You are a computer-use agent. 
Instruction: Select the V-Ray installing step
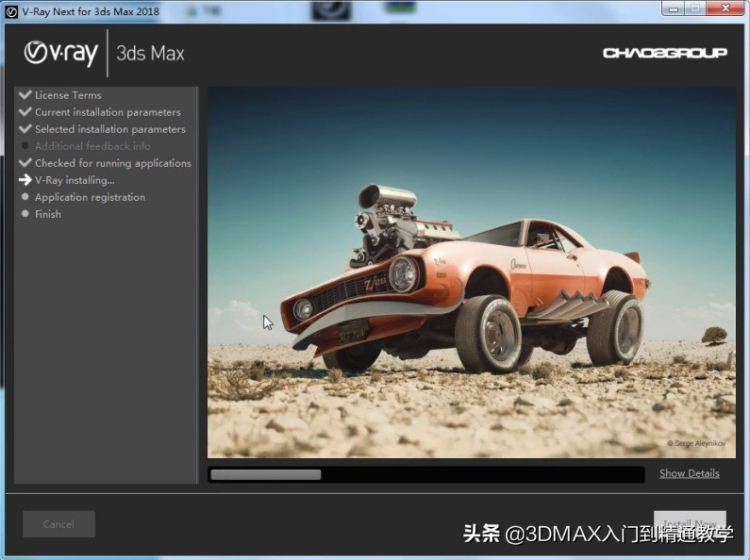(75, 180)
